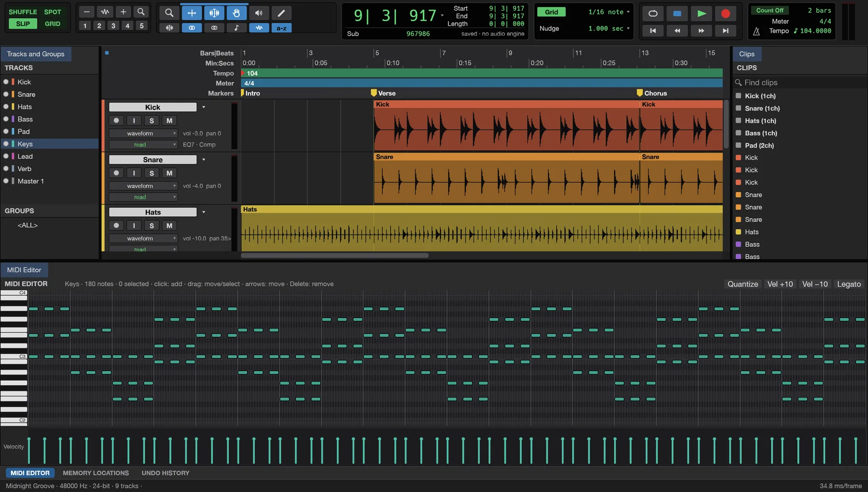Toggle input monitoring on Kick track

click(x=134, y=120)
